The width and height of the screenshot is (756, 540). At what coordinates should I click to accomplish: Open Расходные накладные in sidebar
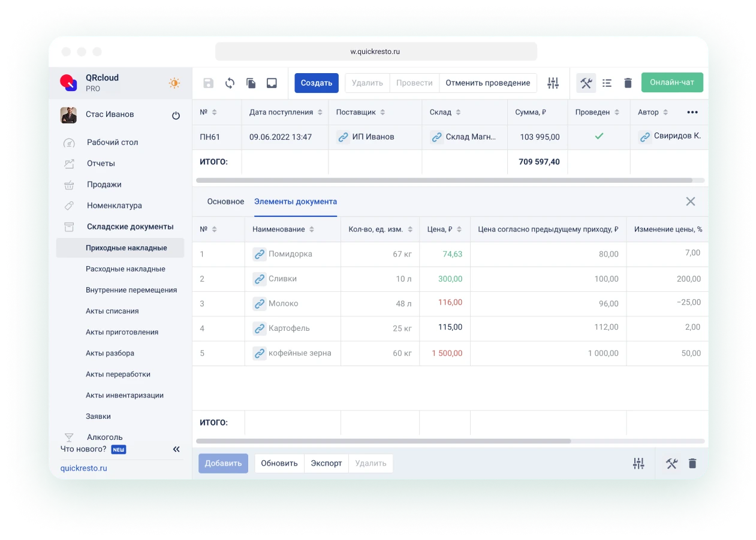pos(125,269)
